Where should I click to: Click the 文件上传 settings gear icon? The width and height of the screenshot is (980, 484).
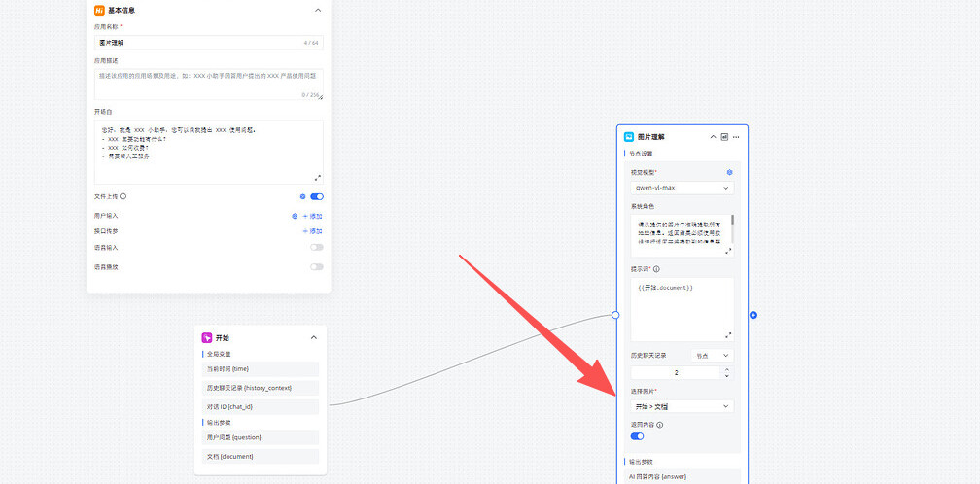point(302,196)
